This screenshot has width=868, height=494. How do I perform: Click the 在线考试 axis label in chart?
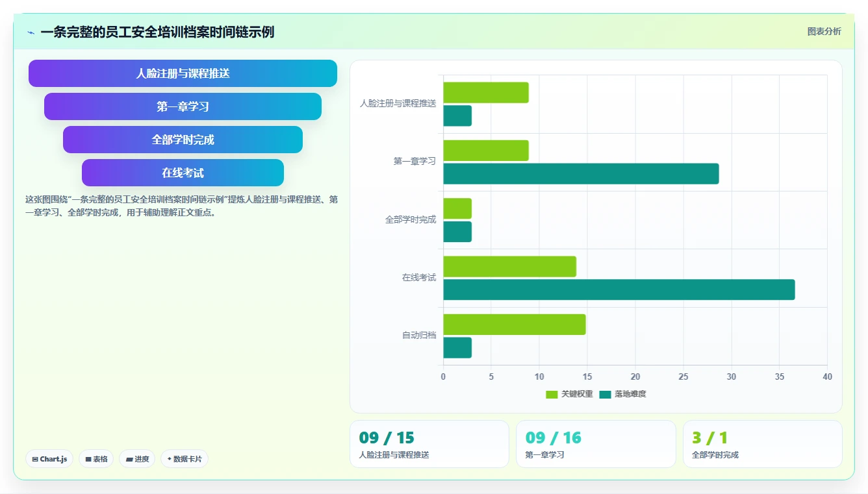(x=419, y=278)
